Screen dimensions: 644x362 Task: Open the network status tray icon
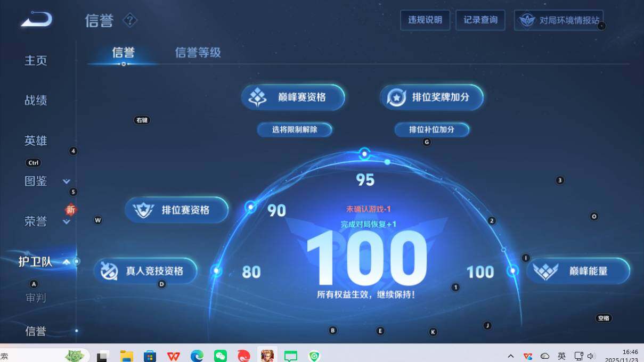coord(579,356)
